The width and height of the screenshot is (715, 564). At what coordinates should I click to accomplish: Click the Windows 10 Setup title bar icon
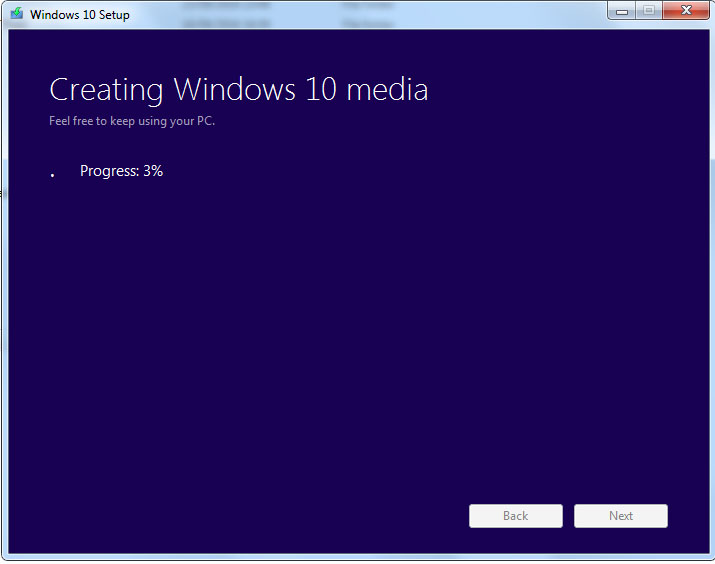click(x=17, y=13)
